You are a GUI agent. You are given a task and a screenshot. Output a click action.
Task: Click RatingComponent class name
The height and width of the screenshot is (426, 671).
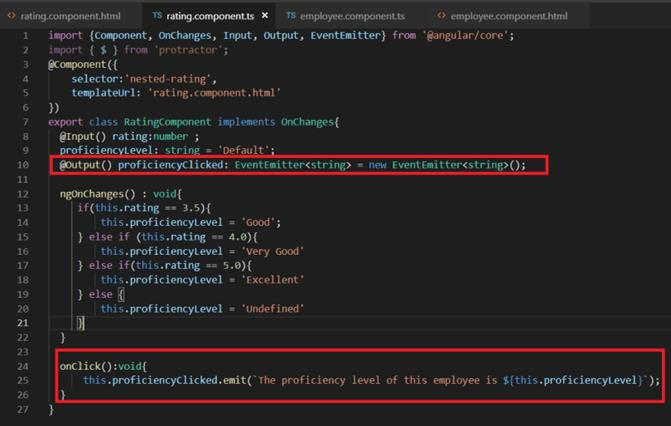pyautogui.click(x=168, y=122)
